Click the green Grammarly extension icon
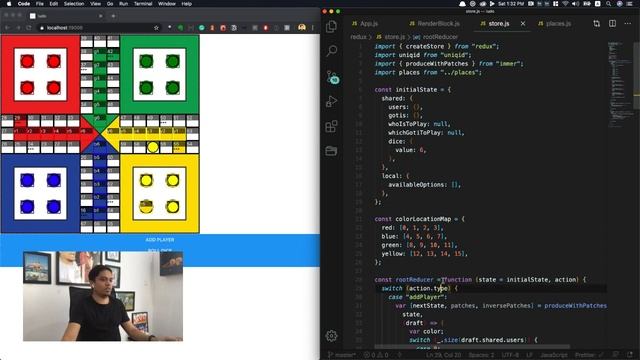640x360 pixels. click(x=202, y=28)
